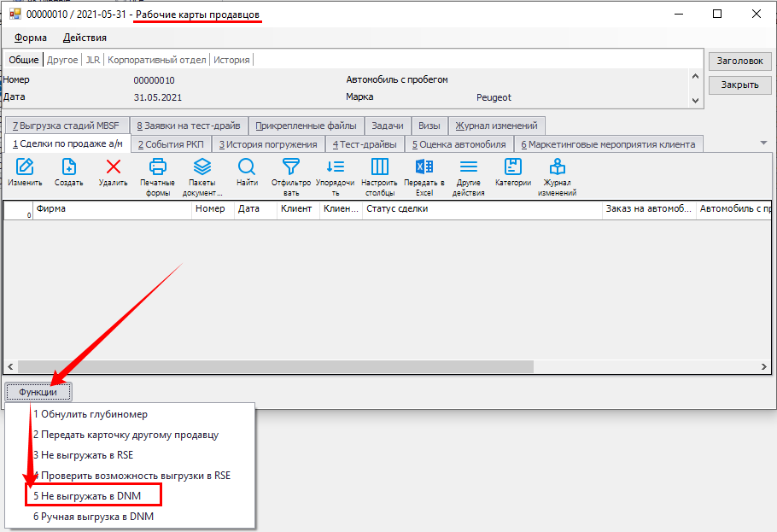
Task: Click the Заголовок button
Action: coord(739,61)
